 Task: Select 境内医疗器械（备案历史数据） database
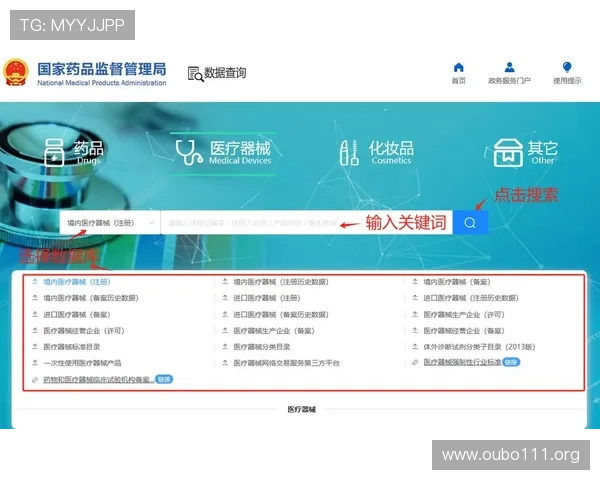(x=91, y=298)
